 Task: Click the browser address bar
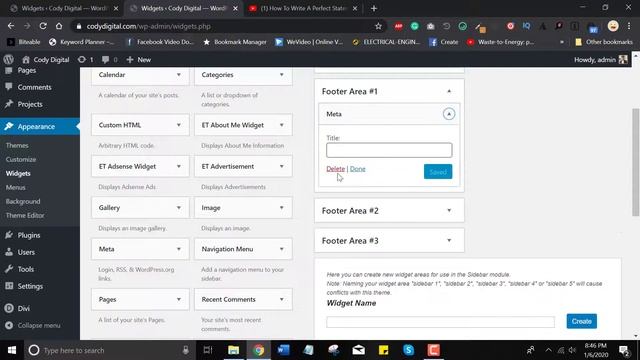[x=224, y=26]
